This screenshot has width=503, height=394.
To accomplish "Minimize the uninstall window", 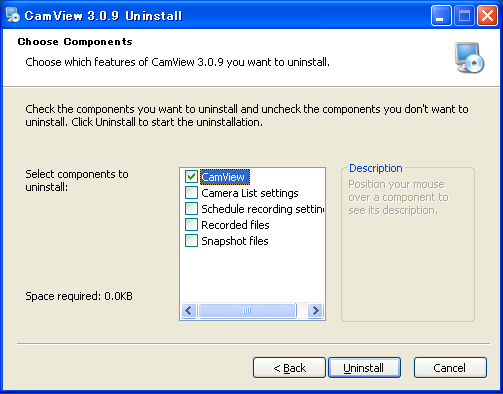I will point(441,16).
